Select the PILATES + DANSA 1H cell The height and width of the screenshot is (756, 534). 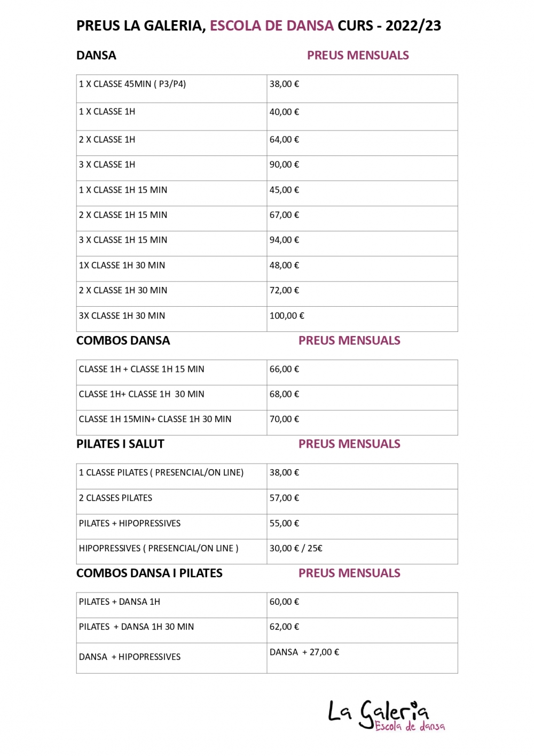(120, 602)
